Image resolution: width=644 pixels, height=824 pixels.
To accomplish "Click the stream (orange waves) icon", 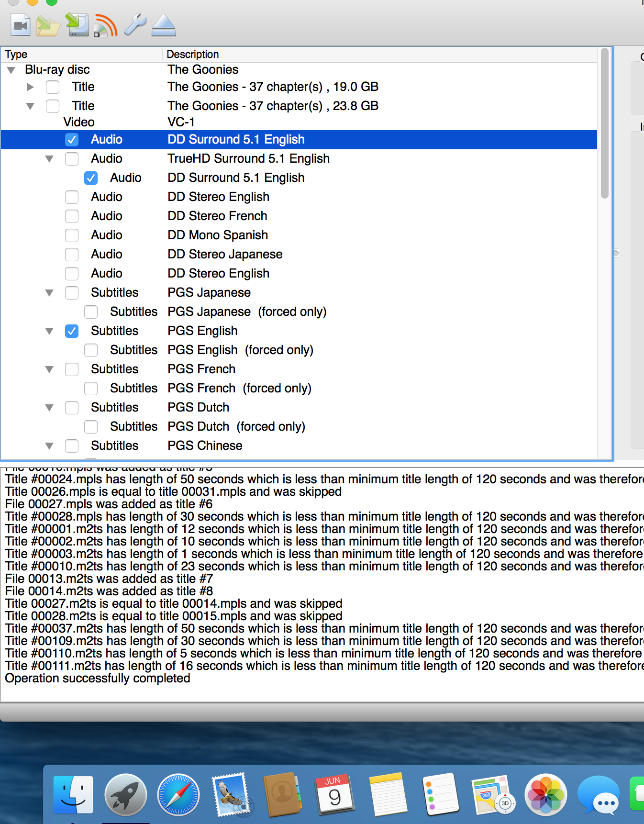I will point(106,25).
